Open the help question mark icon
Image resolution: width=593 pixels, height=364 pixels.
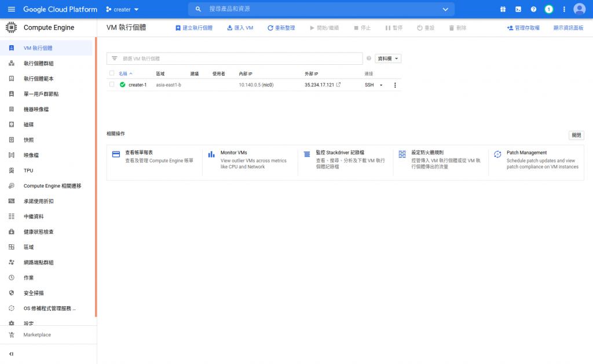tap(533, 9)
